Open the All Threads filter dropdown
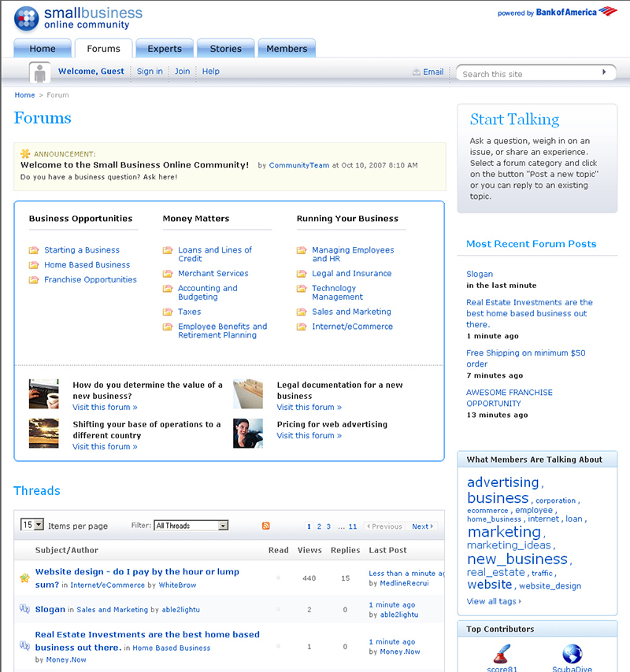The image size is (630, 672). tap(191, 526)
